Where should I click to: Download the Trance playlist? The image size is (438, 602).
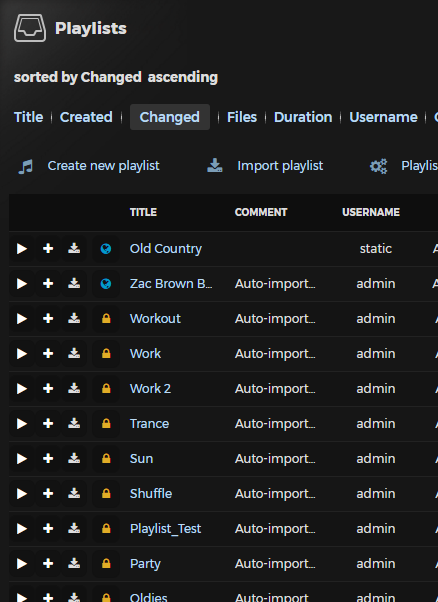point(74,423)
